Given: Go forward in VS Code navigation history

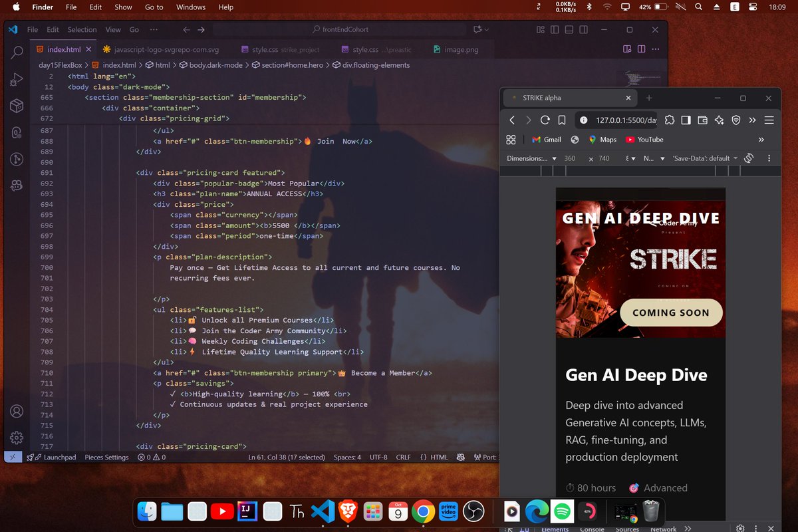Looking at the screenshot, I should point(201,30).
